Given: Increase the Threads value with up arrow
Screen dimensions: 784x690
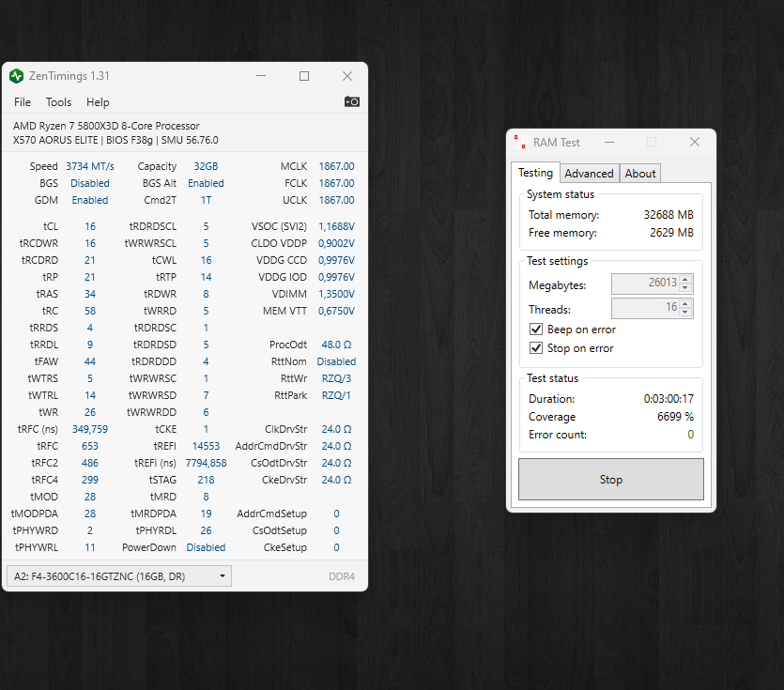Looking at the screenshot, I should (686, 303).
